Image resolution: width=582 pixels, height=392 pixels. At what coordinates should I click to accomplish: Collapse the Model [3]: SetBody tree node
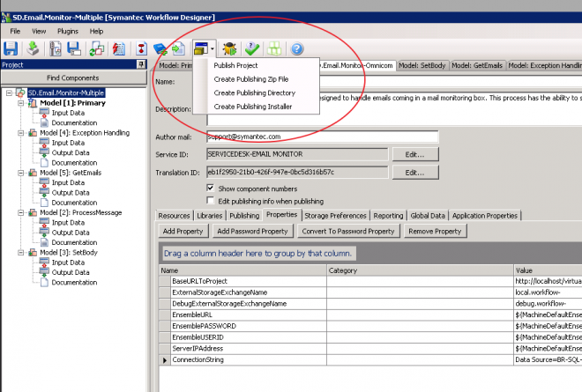click(x=19, y=253)
